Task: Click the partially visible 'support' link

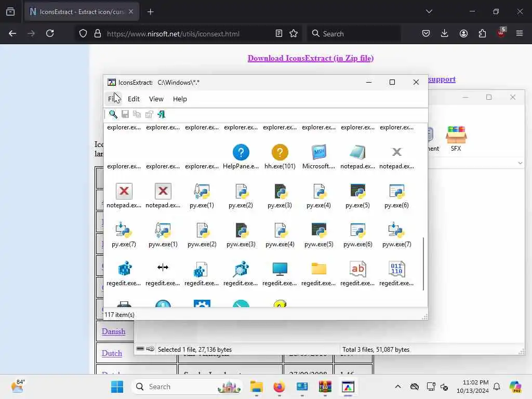Action: click(442, 79)
